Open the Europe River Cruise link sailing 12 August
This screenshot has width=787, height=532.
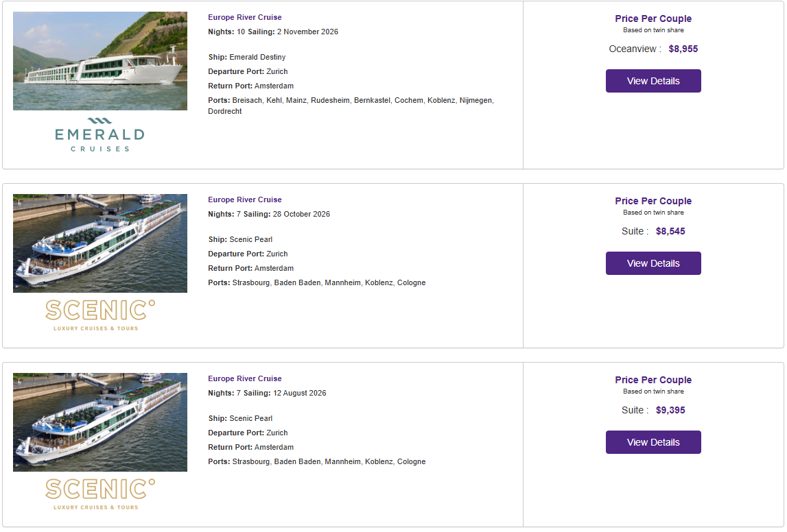pos(245,378)
